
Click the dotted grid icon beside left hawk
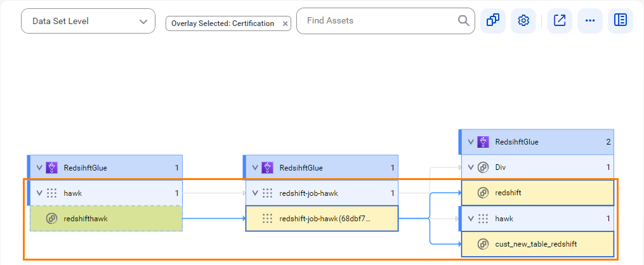click(52, 193)
